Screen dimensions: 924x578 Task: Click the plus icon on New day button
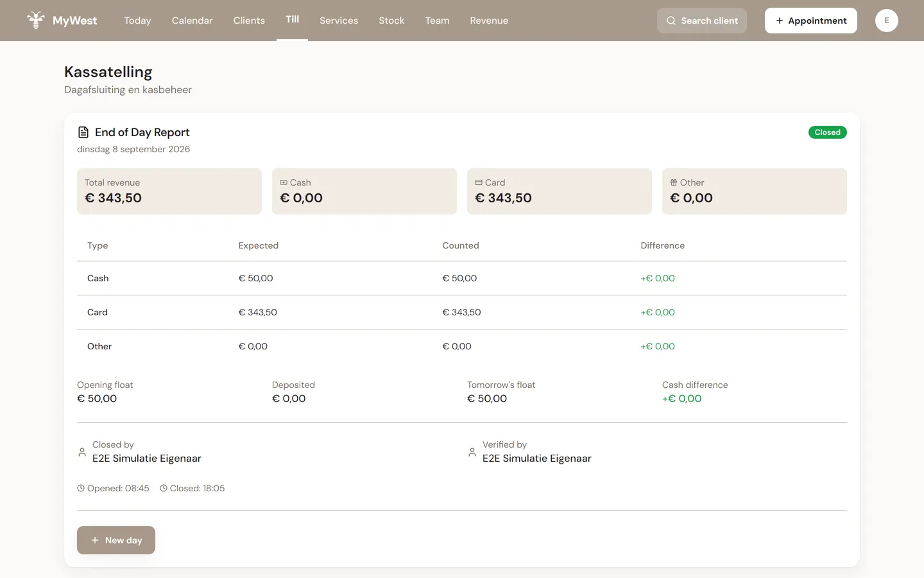click(95, 540)
